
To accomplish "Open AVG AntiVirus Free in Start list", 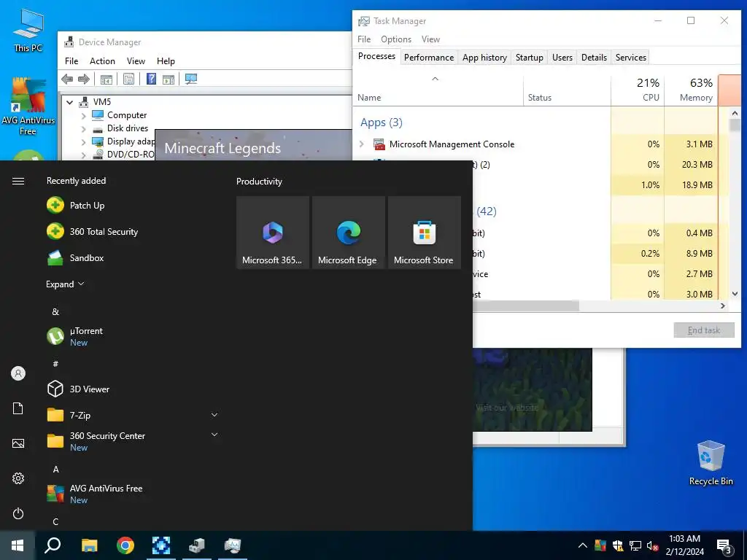I will (96, 494).
